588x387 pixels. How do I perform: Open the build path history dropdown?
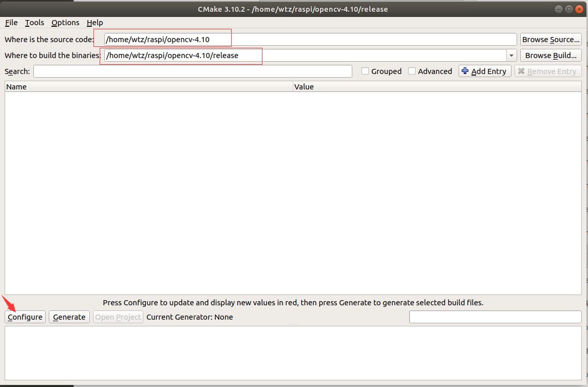[511, 55]
